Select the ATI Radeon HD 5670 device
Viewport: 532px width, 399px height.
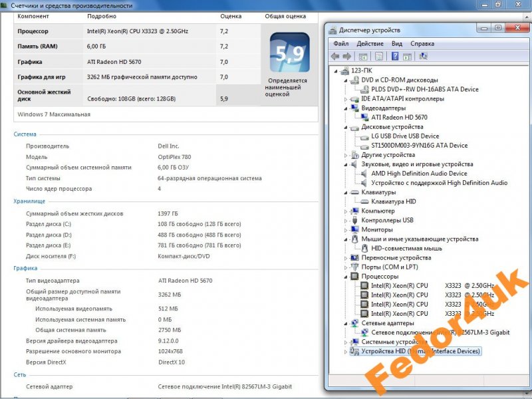[x=399, y=117]
